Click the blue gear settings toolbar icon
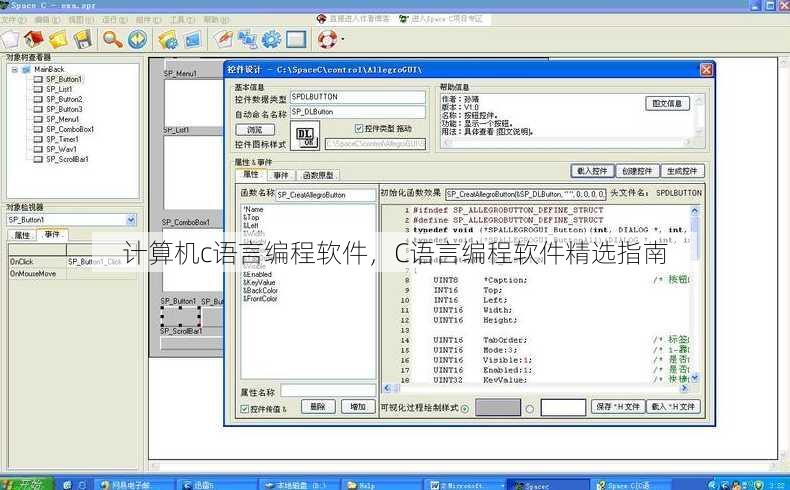 272,39
